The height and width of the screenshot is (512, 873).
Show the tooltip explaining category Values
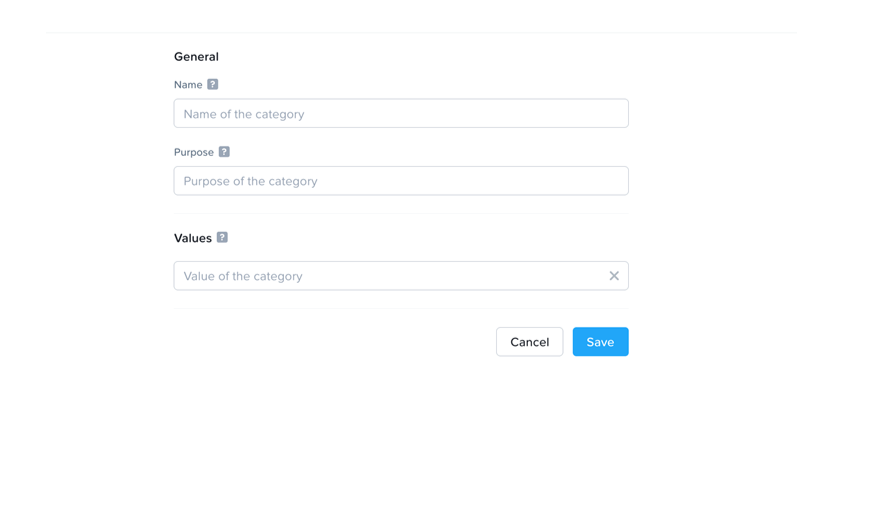[x=222, y=238]
